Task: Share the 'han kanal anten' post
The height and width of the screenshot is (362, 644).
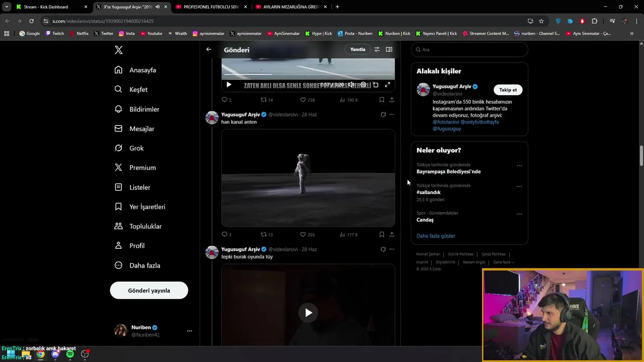Action: [392, 234]
